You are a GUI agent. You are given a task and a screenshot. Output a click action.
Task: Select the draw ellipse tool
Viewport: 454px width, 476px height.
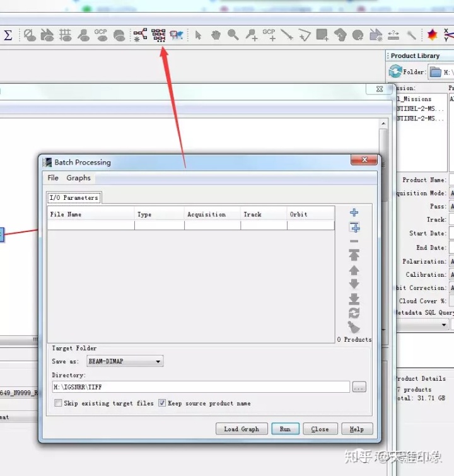pyautogui.click(x=358, y=35)
